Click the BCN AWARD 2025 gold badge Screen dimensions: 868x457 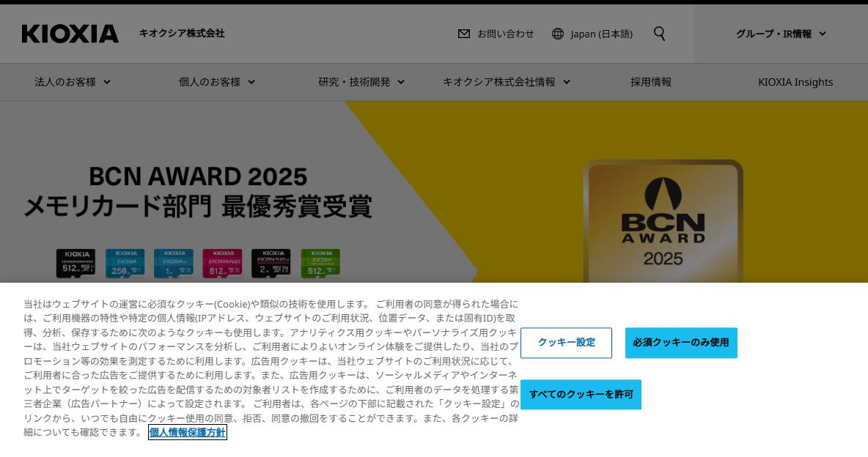(x=663, y=221)
